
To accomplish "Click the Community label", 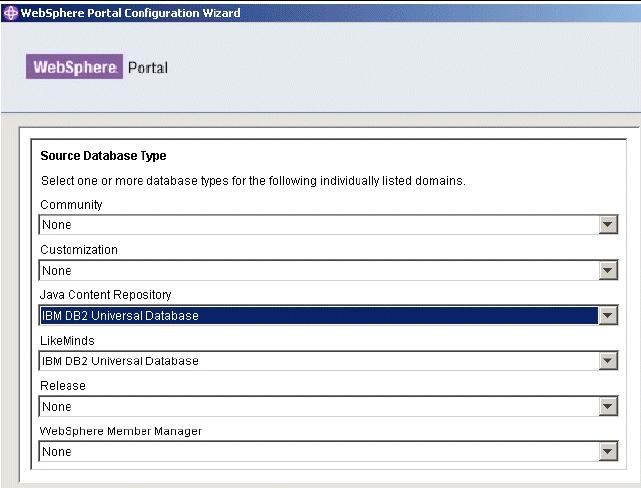I will pyautogui.click(x=71, y=204).
